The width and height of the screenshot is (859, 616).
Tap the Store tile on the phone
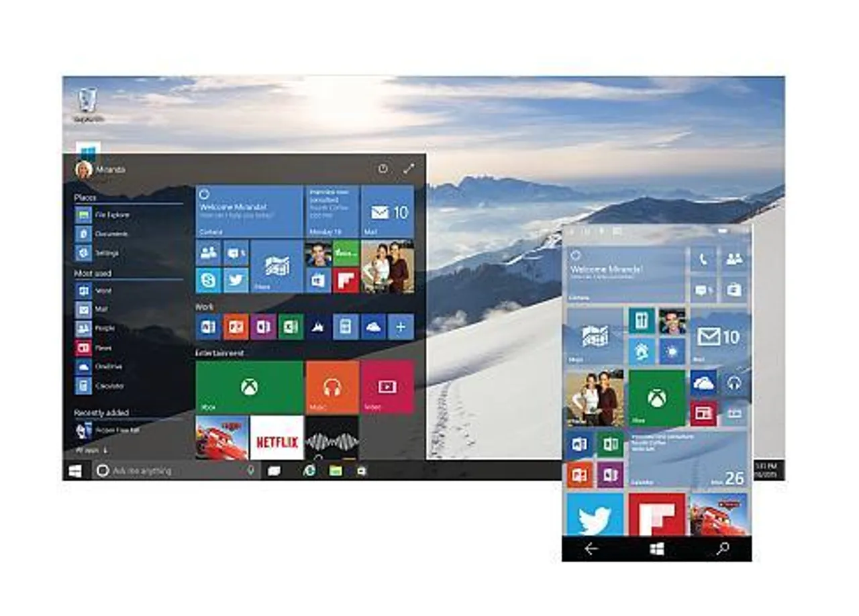tap(735, 290)
